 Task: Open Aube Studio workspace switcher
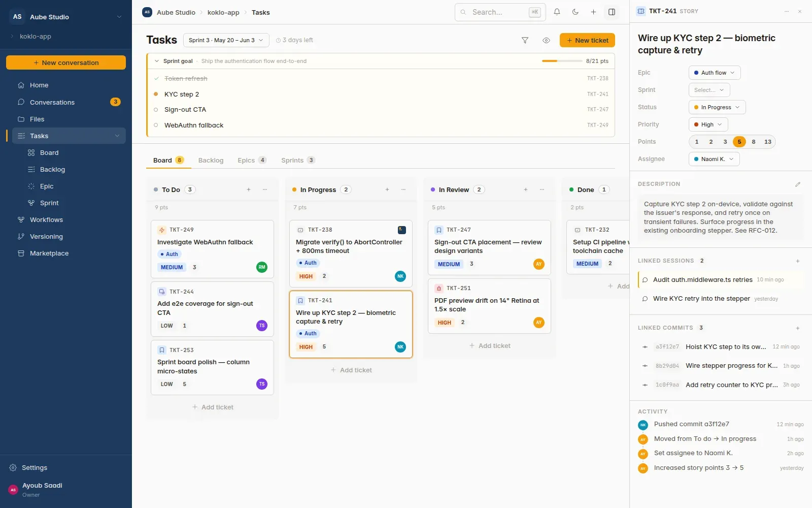pos(66,17)
